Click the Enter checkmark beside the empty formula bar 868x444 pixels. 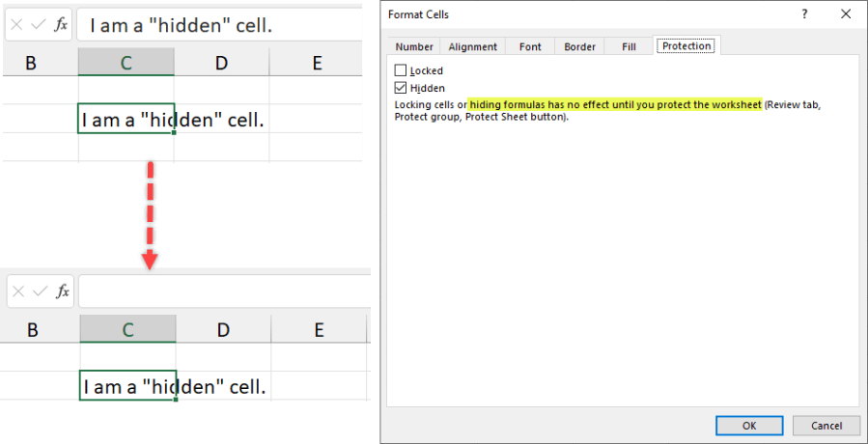[40, 291]
